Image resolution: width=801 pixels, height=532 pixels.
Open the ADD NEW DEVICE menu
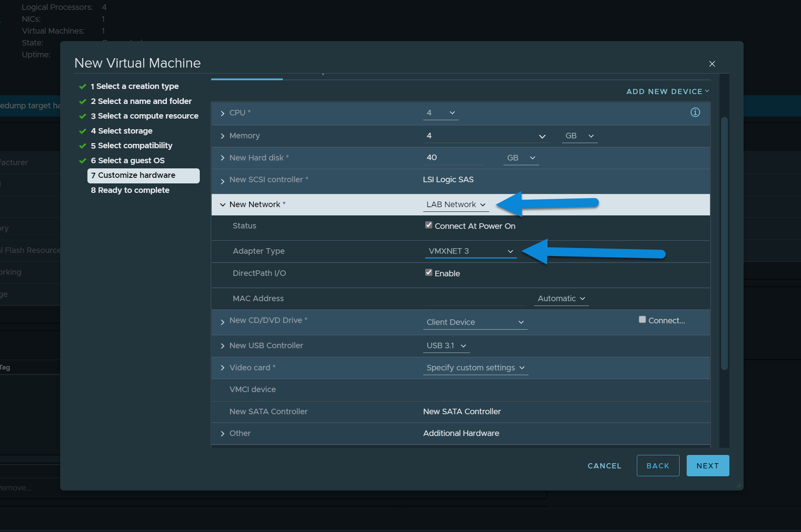tap(668, 92)
